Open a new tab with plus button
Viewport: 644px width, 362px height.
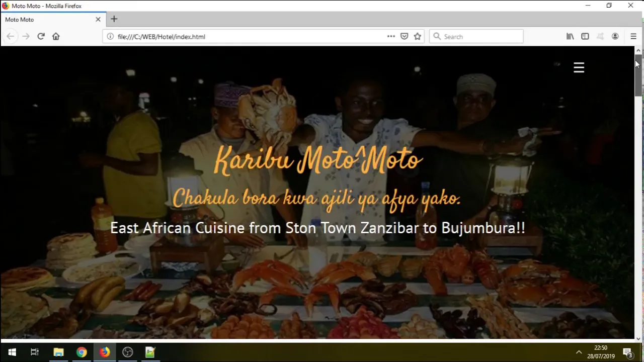pyautogui.click(x=114, y=19)
